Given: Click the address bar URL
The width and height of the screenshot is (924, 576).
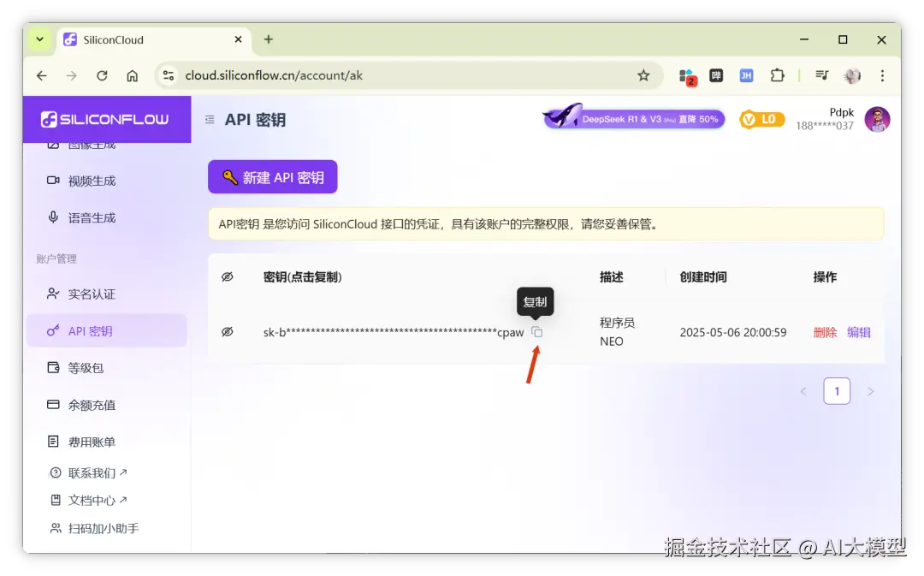Looking at the screenshot, I should click(x=274, y=75).
